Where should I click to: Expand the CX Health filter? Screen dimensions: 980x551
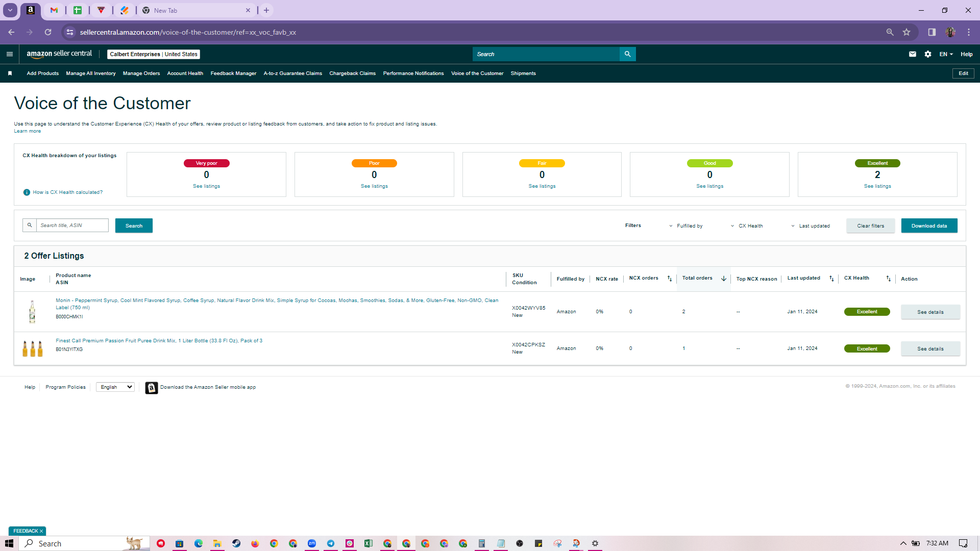coord(746,226)
